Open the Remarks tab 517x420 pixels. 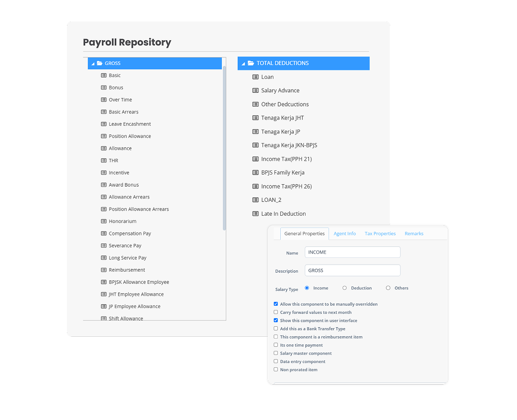pyautogui.click(x=414, y=234)
